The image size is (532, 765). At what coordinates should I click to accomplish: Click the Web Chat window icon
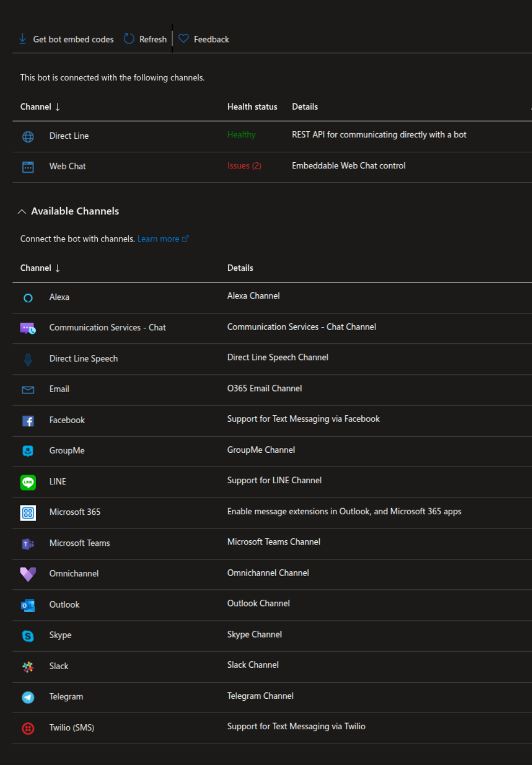28,167
